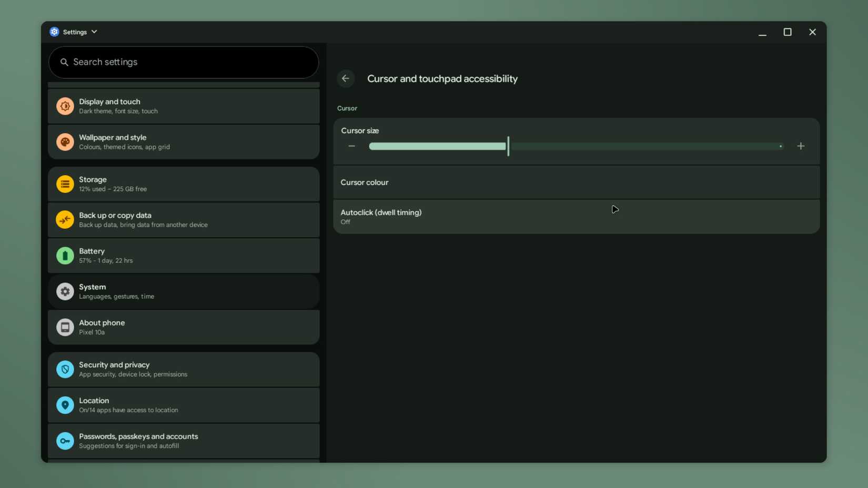Select the Security and privacy shield icon
This screenshot has height=488, width=868.
pos(65,369)
